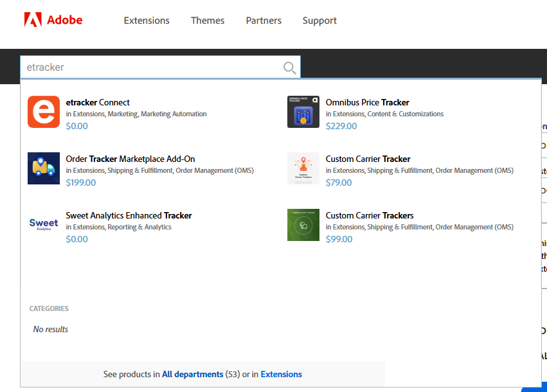Click the Adobe logo icon
Image resolution: width=547 pixels, height=392 pixels.
tap(33, 20)
